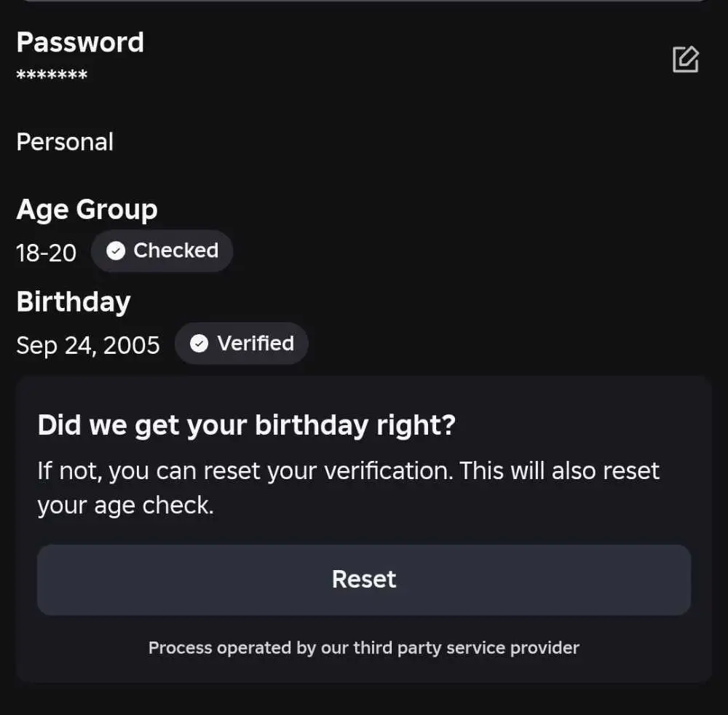Click the Password heading
This screenshot has width=728, height=715.
[80, 42]
